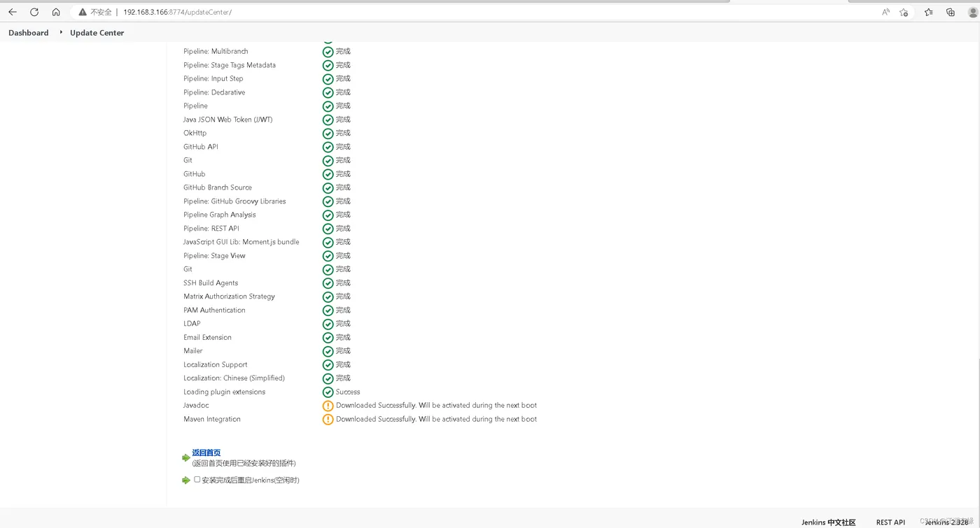The height and width of the screenshot is (528, 980).
Task: Click the check icon for OkHttp
Action: (x=328, y=134)
